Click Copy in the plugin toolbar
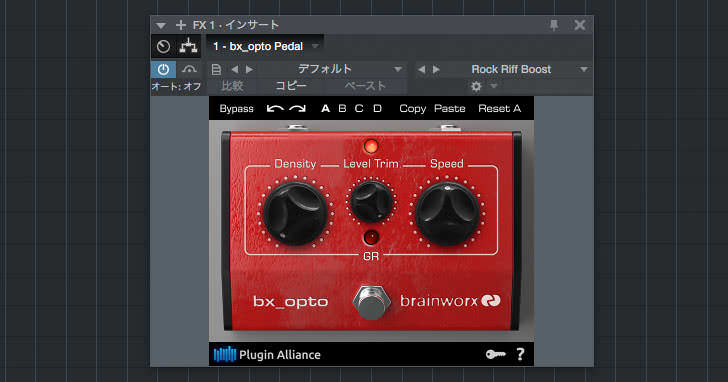728x382 pixels. (412, 109)
